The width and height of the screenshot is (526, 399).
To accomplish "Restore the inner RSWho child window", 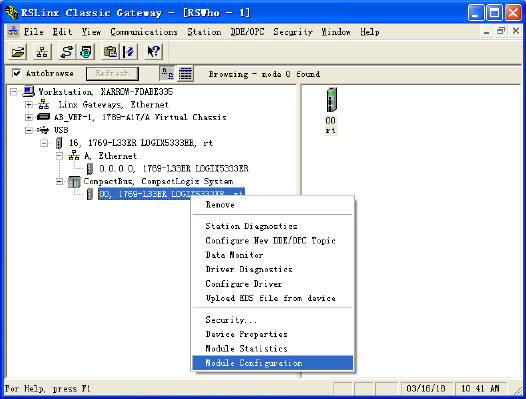I will (501, 31).
